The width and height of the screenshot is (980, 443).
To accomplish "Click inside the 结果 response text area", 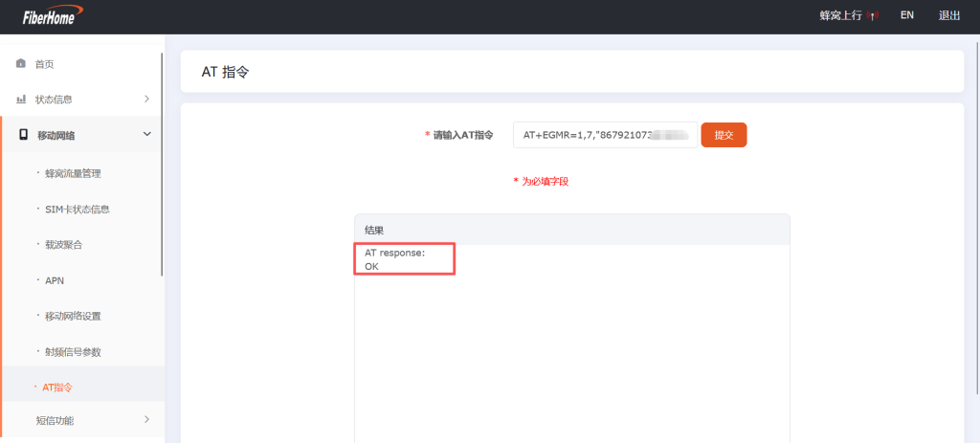I will 571,354.
